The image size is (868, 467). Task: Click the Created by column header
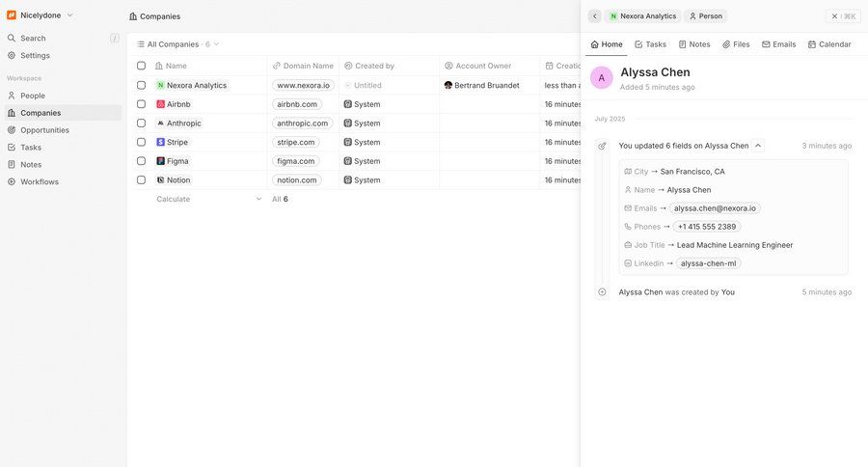click(390, 66)
